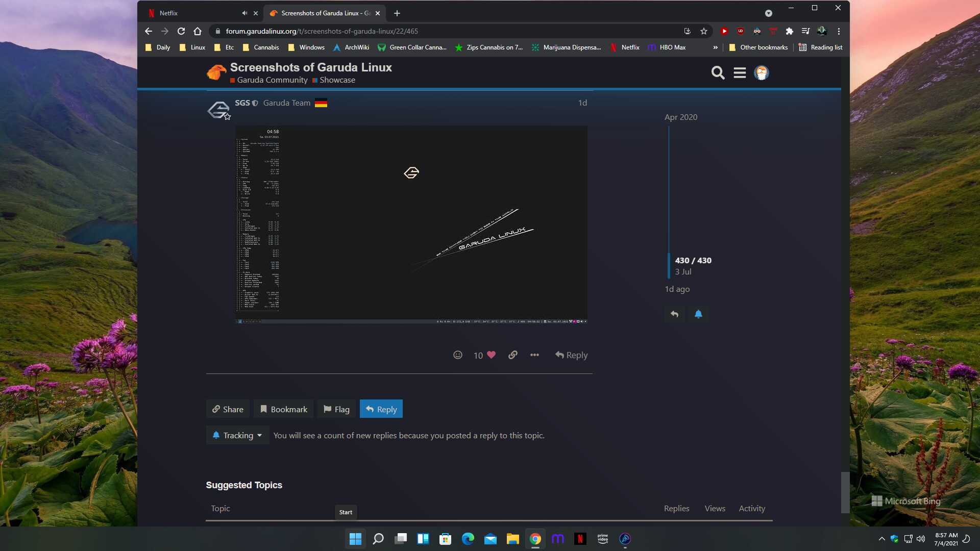Open the hamburger menu in forum header
This screenshot has height=551, width=980.
click(740, 73)
